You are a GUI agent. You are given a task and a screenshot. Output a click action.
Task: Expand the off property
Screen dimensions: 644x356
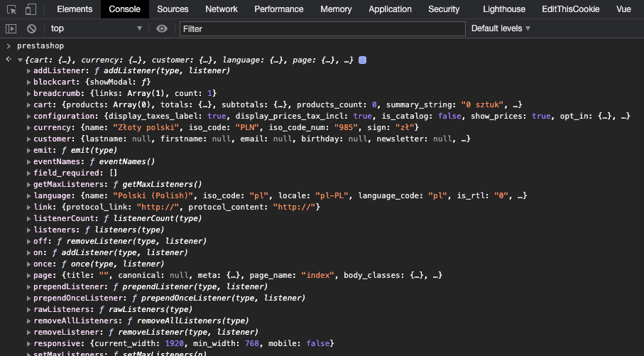(x=28, y=242)
